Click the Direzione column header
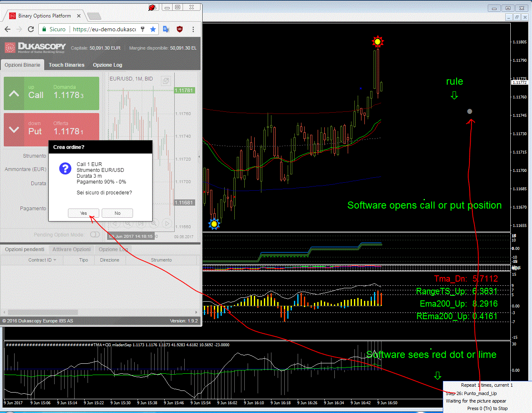The width and height of the screenshot is (532, 413). click(x=110, y=260)
